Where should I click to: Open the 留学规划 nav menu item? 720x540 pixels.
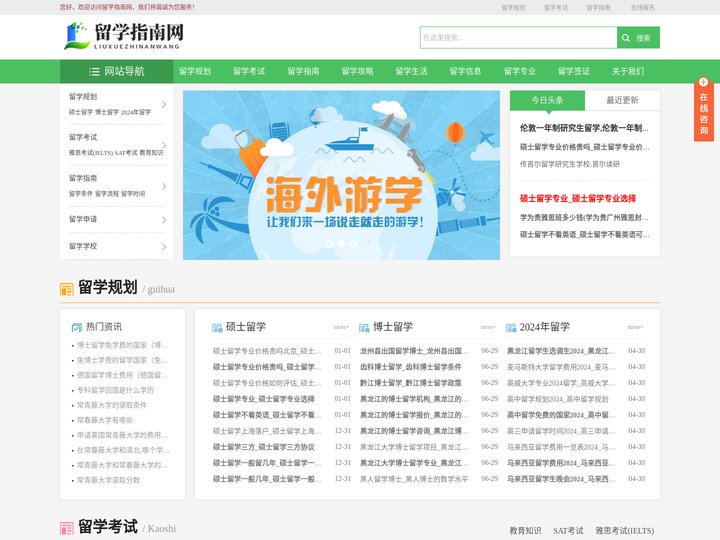point(195,71)
